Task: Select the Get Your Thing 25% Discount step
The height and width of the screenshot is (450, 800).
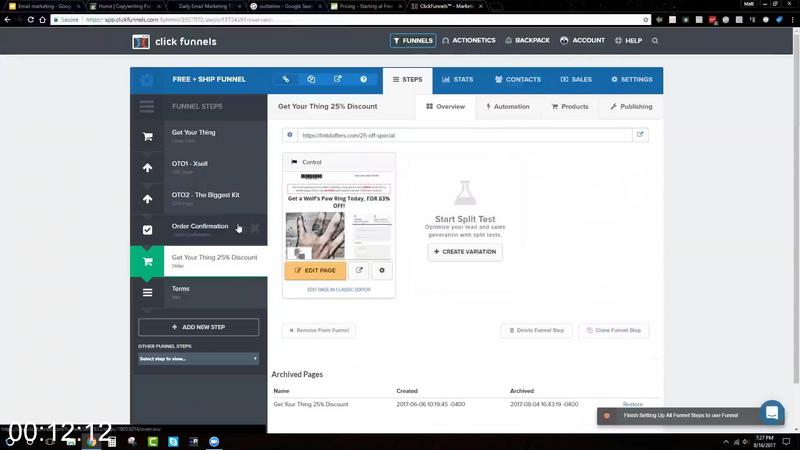Action: point(215,261)
